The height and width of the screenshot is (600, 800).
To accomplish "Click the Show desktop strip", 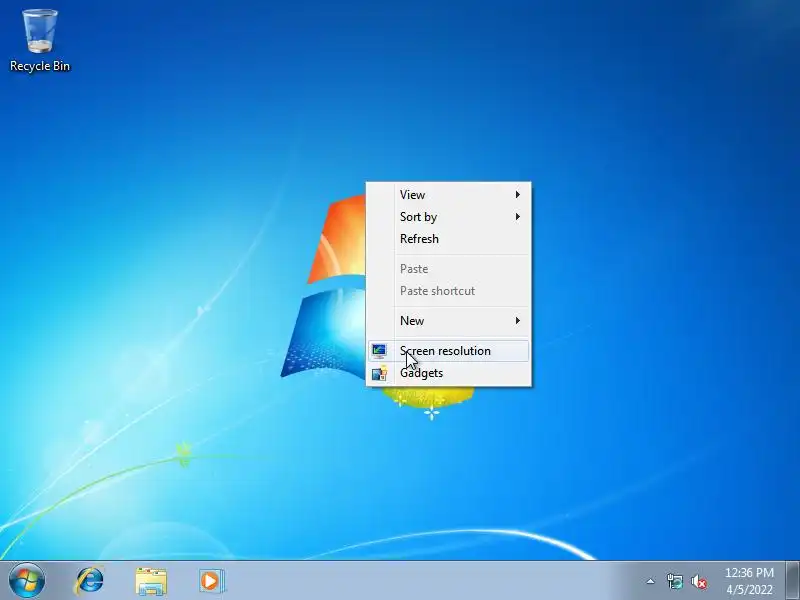I will pos(793,581).
